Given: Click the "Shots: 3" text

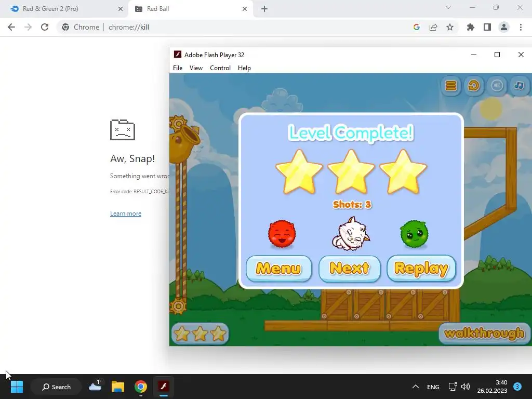Looking at the screenshot, I should point(352,204).
